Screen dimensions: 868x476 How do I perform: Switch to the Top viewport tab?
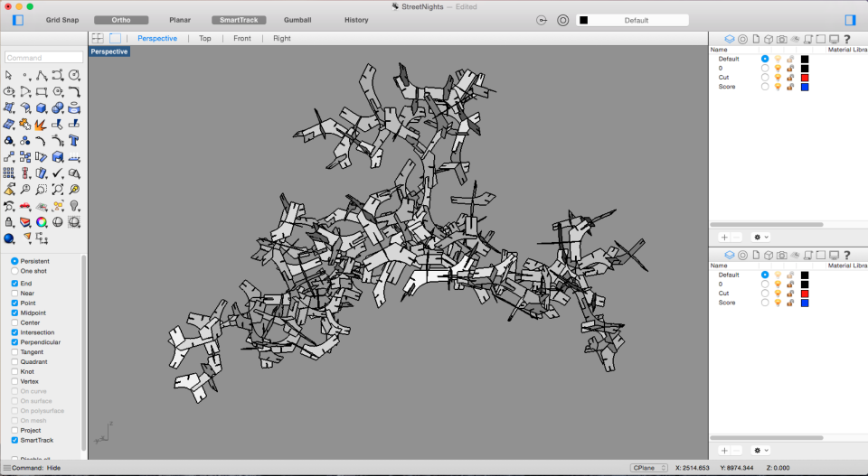click(205, 39)
